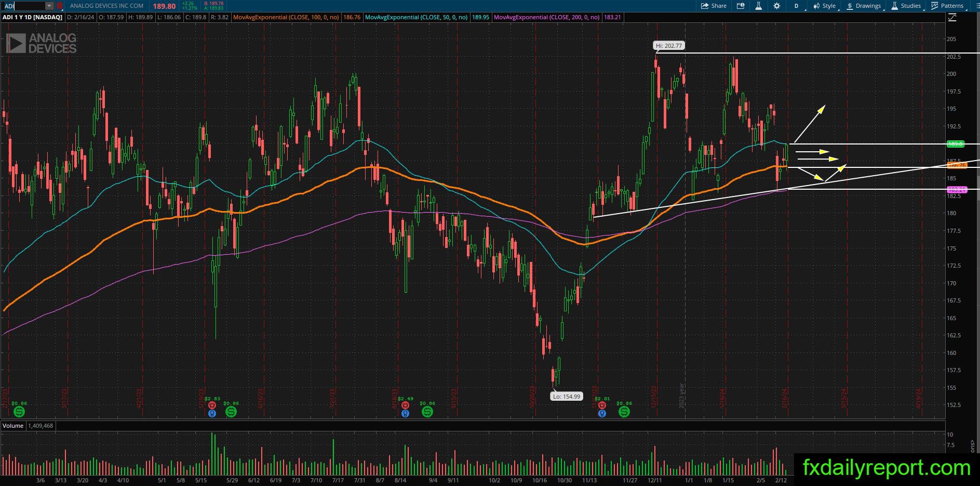Click the L: 186.06 low value

pos(168,17)
